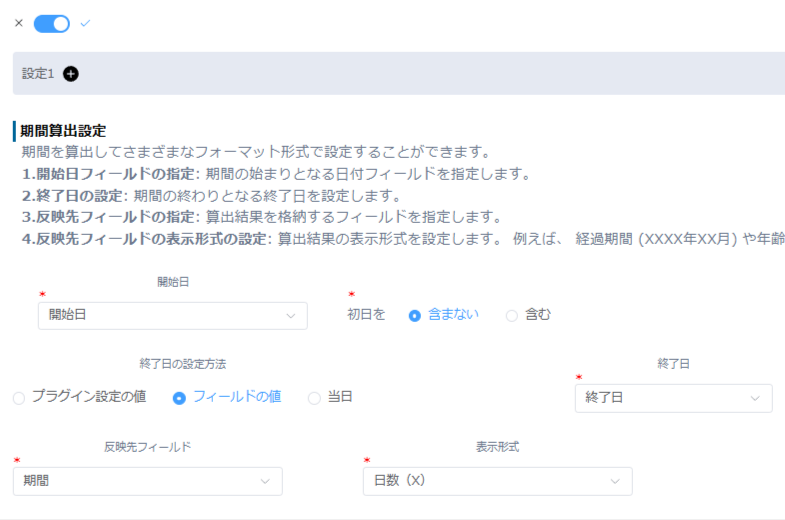Open the 表示形式 dropdown showing 日数 (X)
The height and width of the screenshot is (520, 785).
(498, 481)
